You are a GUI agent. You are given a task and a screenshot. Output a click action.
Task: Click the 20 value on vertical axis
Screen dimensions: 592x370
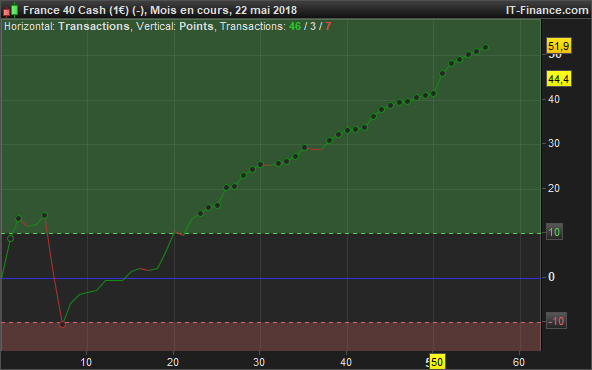pyautogui.click(x=553, y=188)
